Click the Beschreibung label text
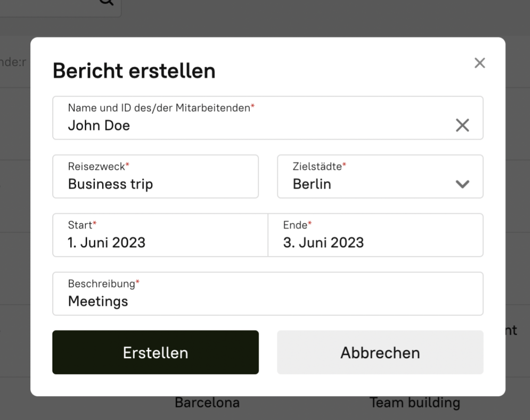 (x=102, y=284)
